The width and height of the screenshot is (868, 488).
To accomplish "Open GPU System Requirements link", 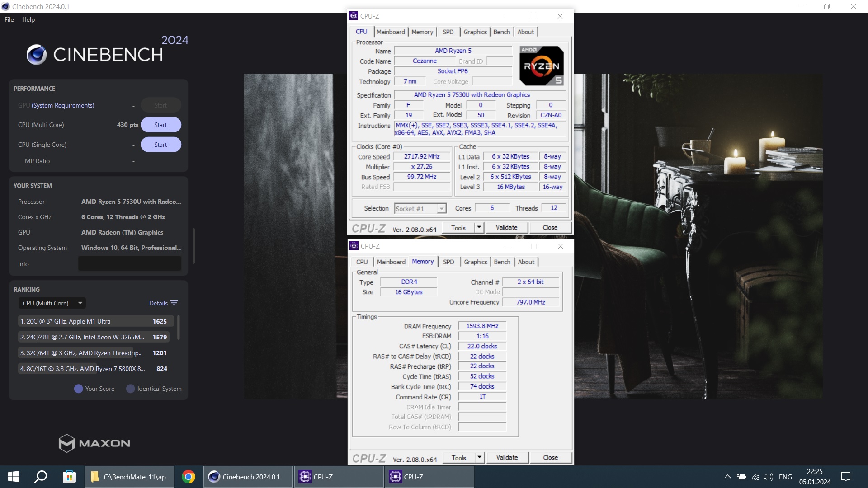I will [x=63, y=105].
